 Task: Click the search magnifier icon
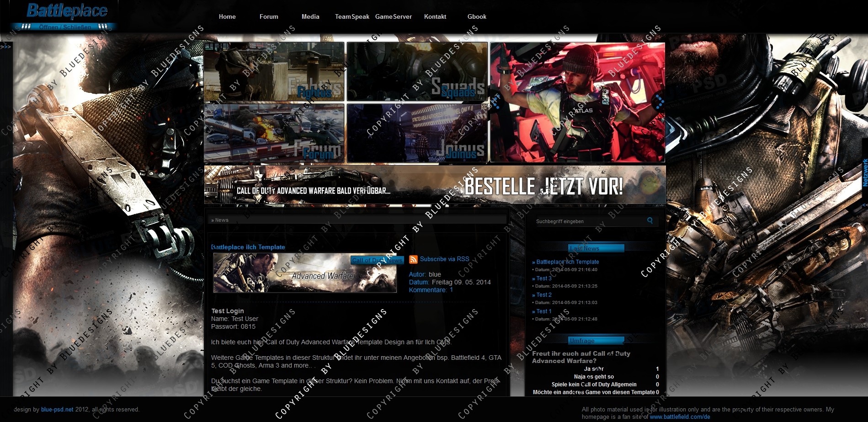pos(650,220)
